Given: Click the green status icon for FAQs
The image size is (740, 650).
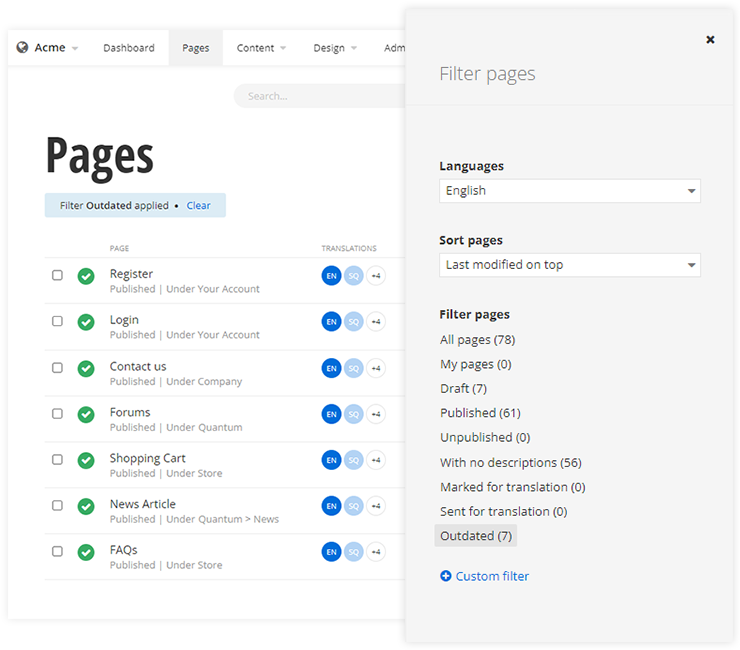Looking at the screenshot, I should [86, 552].
